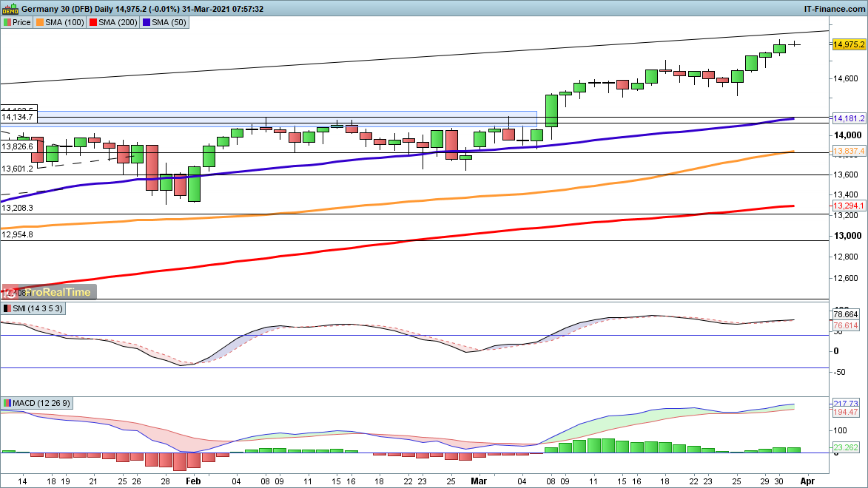868x488 pixels.
Task: Click the Price legend color icon
Action: [7, 22]
